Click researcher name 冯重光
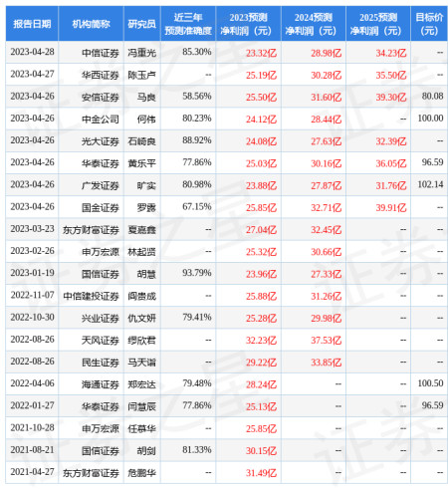This screenshot has width=448, height=489. pos(142,53)
